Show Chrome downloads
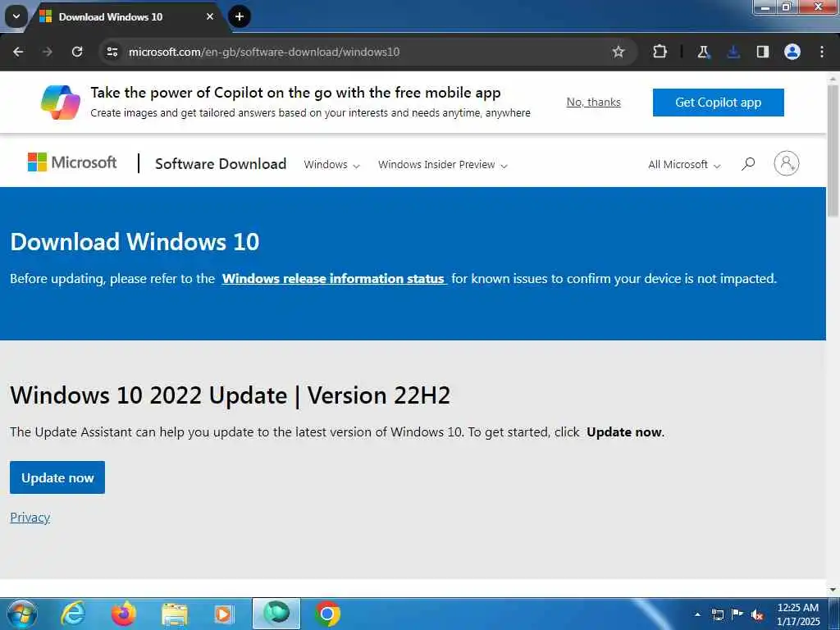This screenshot has height=630, width=840. (733, 52)
